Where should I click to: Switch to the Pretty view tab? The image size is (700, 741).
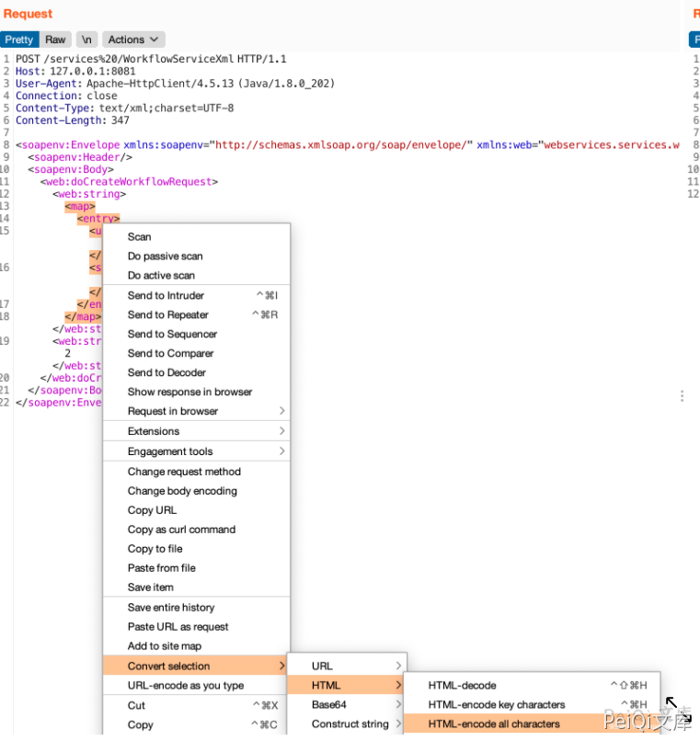(x=18, y=40)
